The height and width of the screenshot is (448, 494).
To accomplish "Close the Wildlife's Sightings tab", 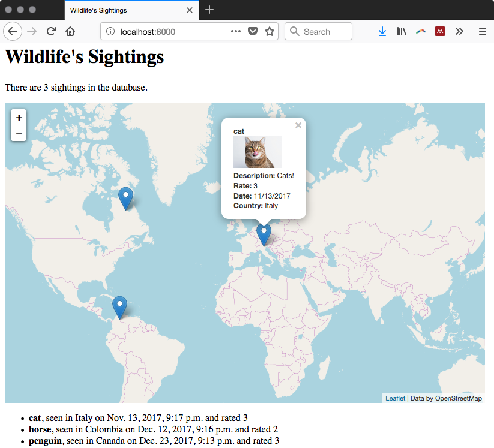I will click(189, 10).
